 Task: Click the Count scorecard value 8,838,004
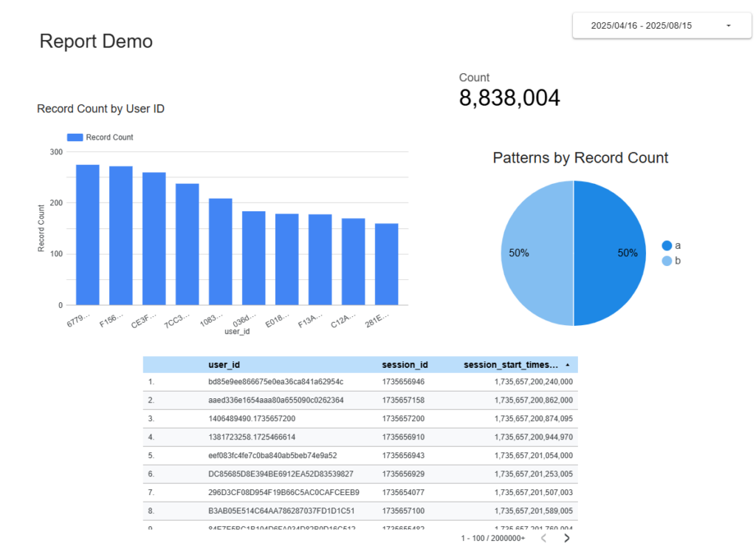tap(509, 98)
